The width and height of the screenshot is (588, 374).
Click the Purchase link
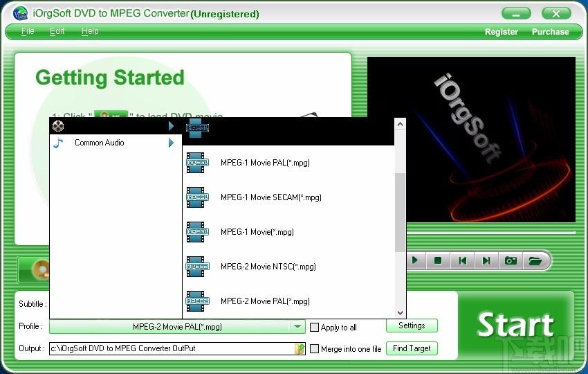(551, 32)
